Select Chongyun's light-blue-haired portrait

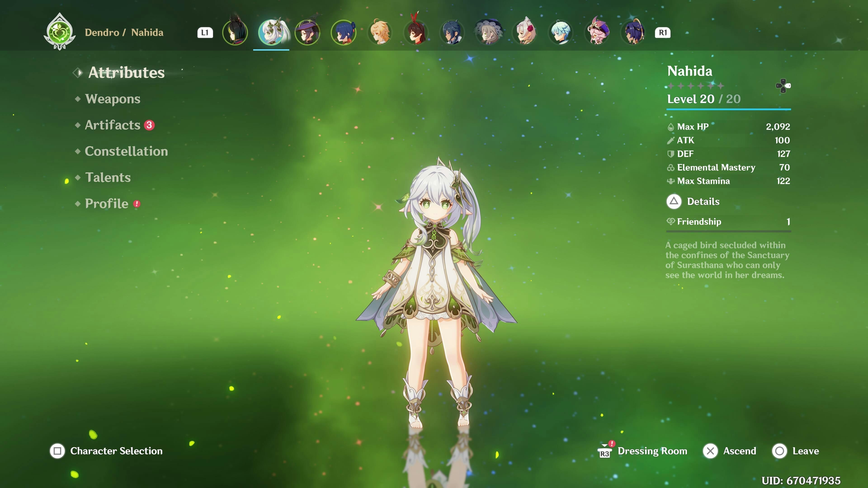(x=561, y=33)
